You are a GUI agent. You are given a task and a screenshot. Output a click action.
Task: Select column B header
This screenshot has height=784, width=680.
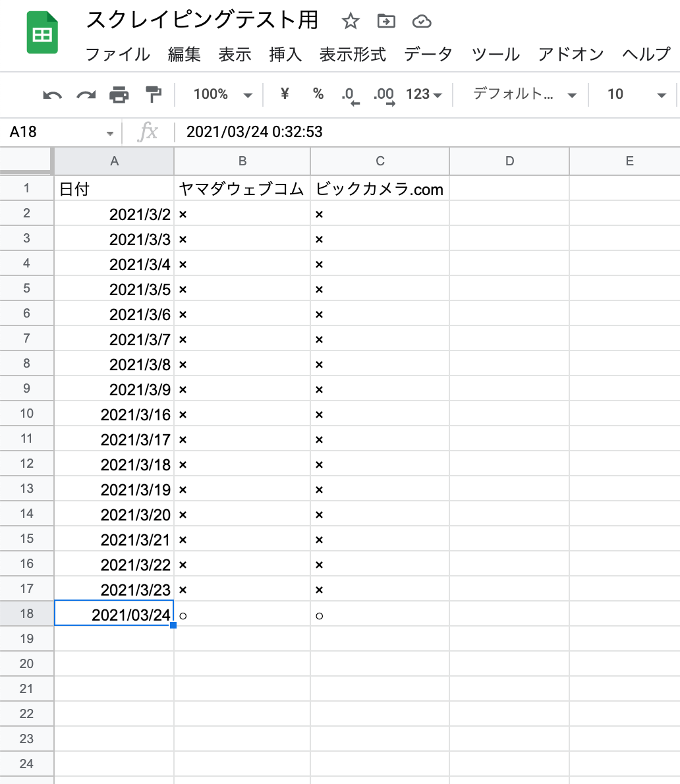242,161
